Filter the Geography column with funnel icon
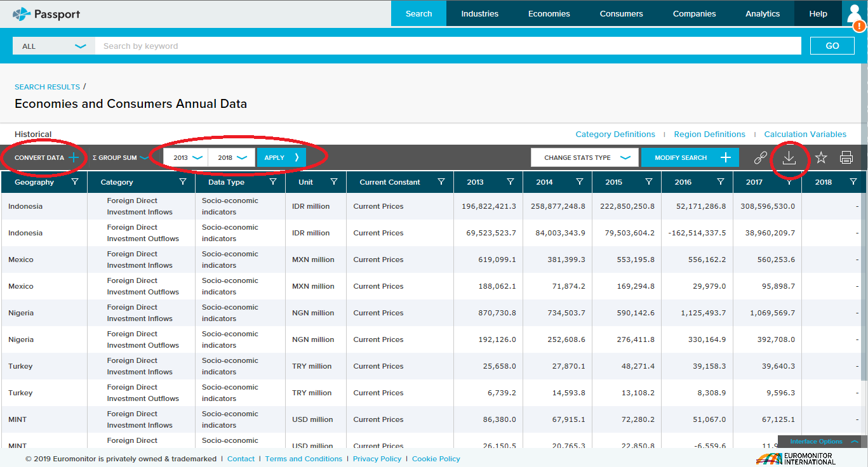Screen dimensions: 868x467 (76, 182)
